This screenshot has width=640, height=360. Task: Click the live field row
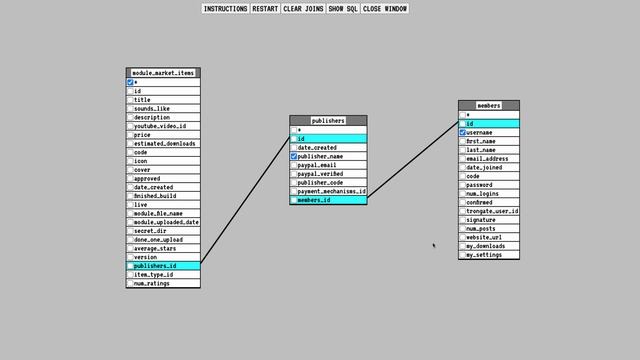[163, 204]
